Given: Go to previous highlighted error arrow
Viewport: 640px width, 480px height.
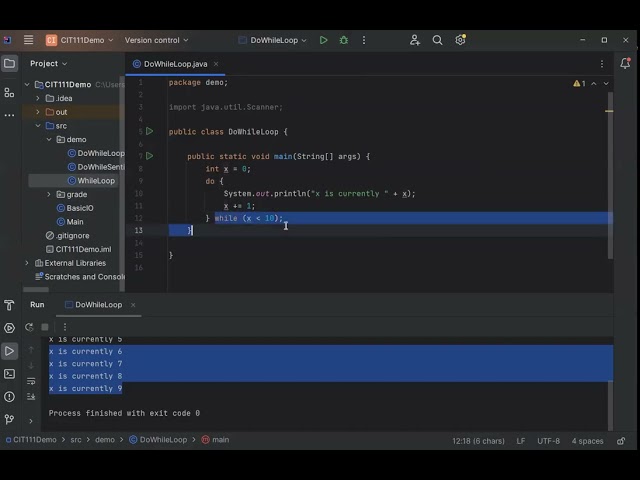Looking at the screenshot, I should pyautogui.click(x=594, y=84).
